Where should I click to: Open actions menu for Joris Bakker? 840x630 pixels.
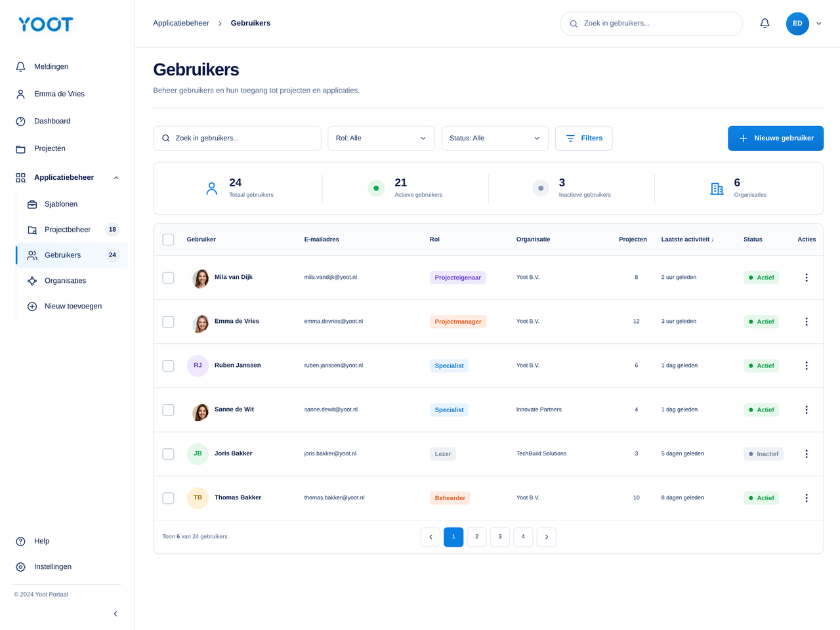pyautogui.click(x=807, y=453)
